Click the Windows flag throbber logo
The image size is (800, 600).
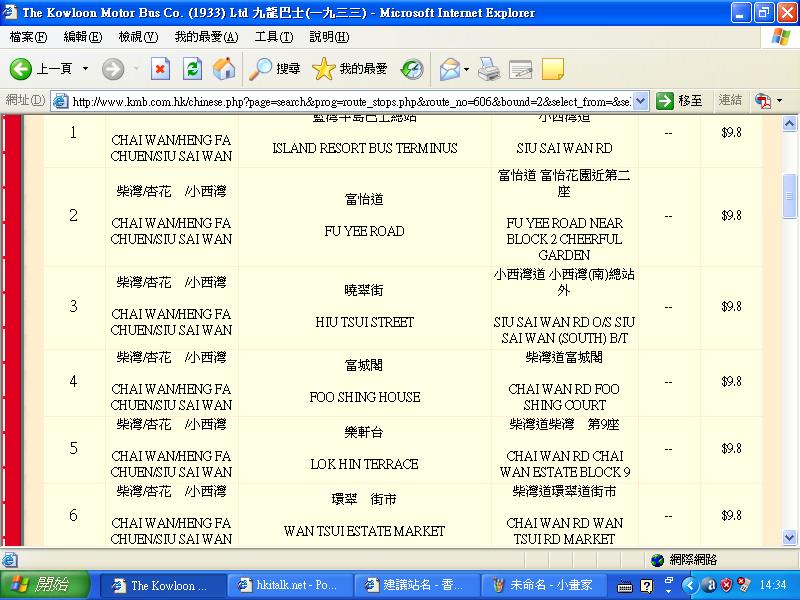(x=780, y=37)
